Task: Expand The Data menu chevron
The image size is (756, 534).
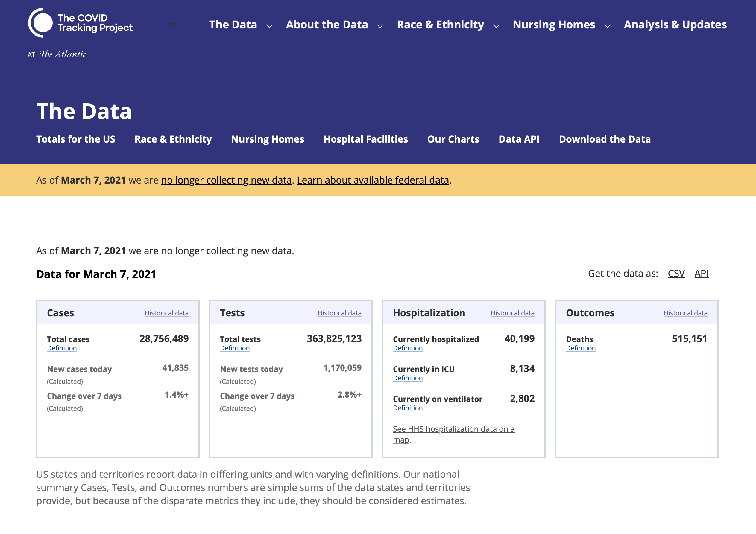Action: (269, 26)
